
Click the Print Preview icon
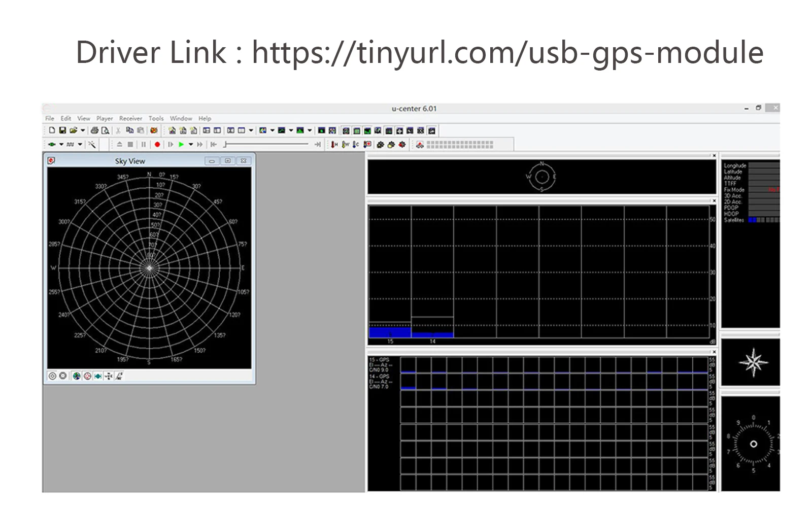(x=105, y=130)
